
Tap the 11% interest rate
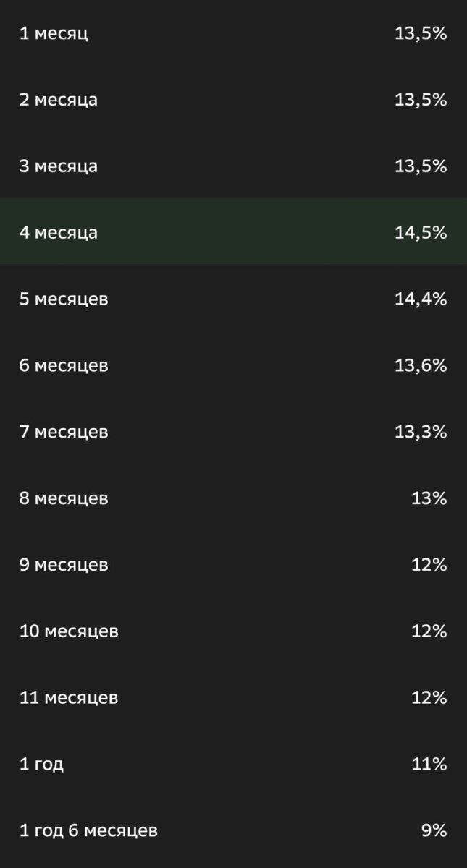tap(429, 764)
